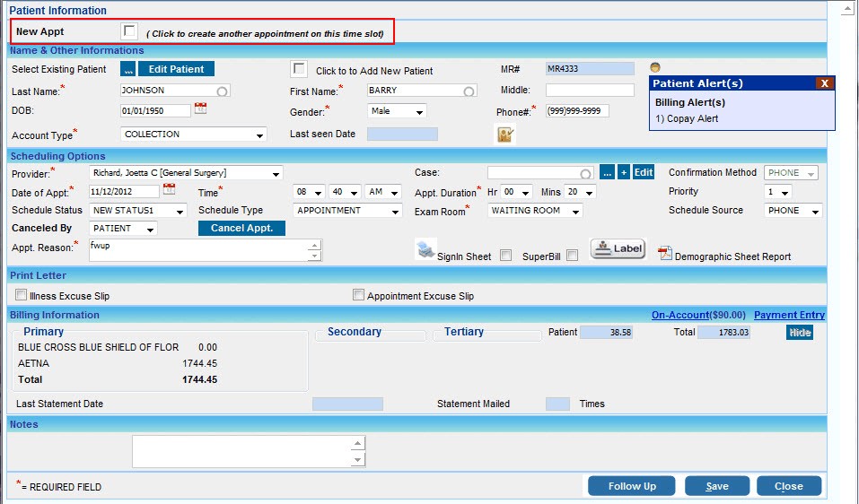The height and width of the screenshot is (504, 859).
Task: Open the Exam Room dropdown
Action: coord(535,211)
